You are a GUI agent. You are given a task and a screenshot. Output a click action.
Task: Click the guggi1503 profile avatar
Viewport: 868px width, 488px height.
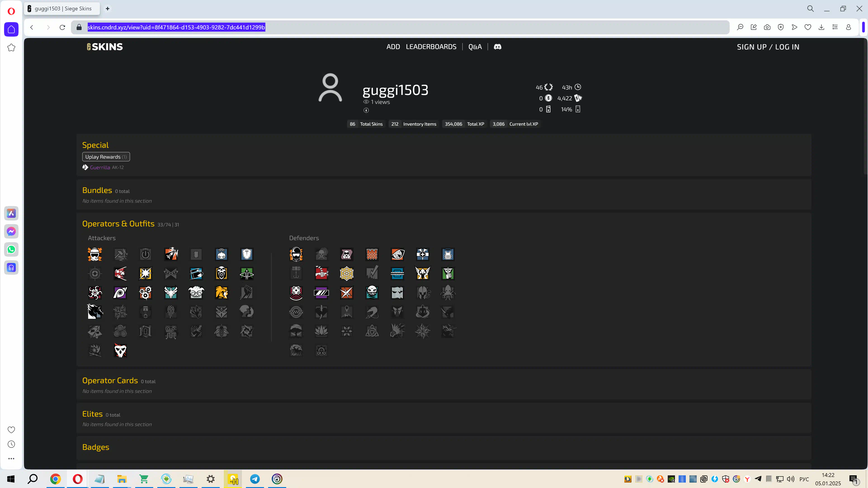tap(330, 88)
